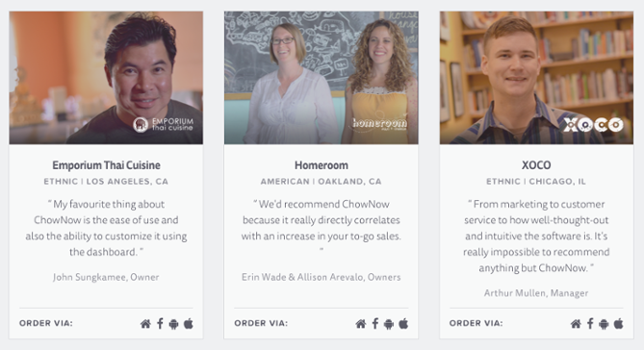Image resolution: width=644 pixels, height=350 pixels.
Task: Open Facebook ordering for XOCO
Action: coord(590,324)
